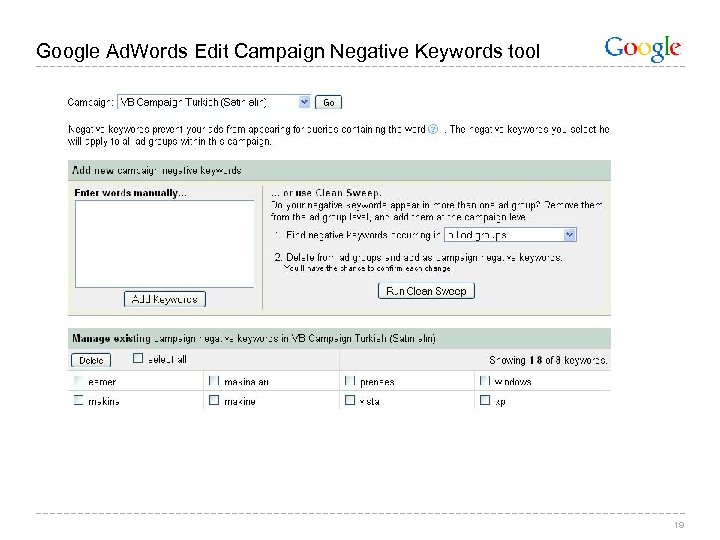Open the ad groups count dropdown
The height and width of the screenshot is (540, 720).
coord(510,235)
